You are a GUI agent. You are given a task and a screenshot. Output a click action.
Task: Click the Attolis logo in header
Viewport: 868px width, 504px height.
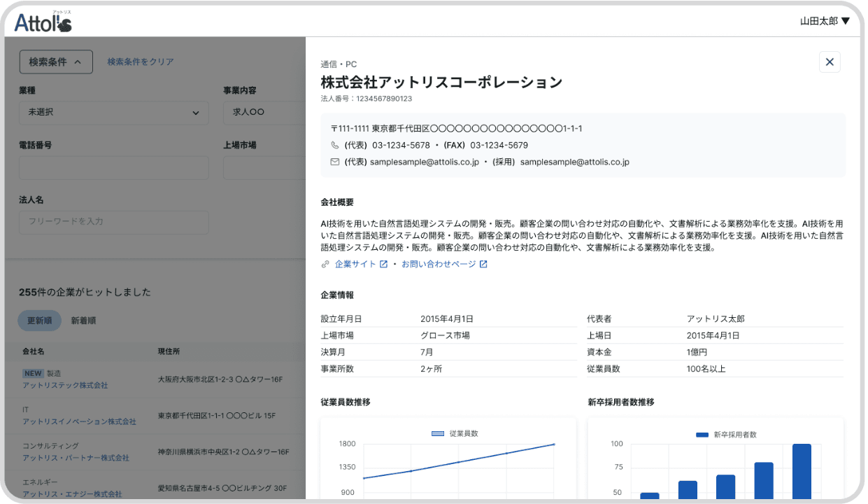pyautogui.click(x=43, y=22)
